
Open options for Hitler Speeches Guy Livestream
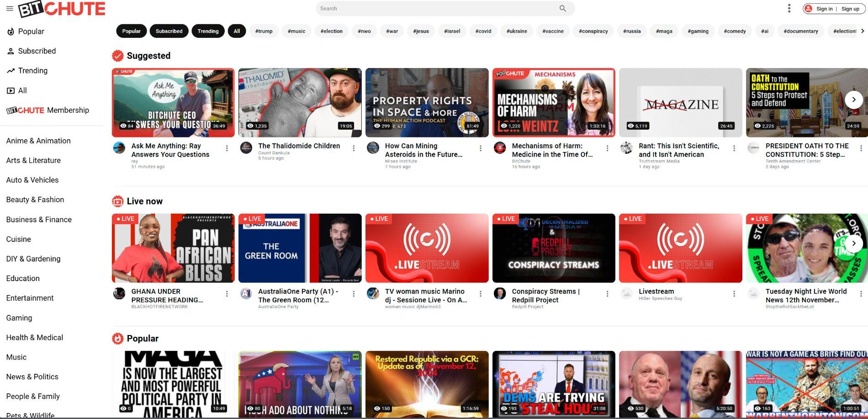coord(734,294)
